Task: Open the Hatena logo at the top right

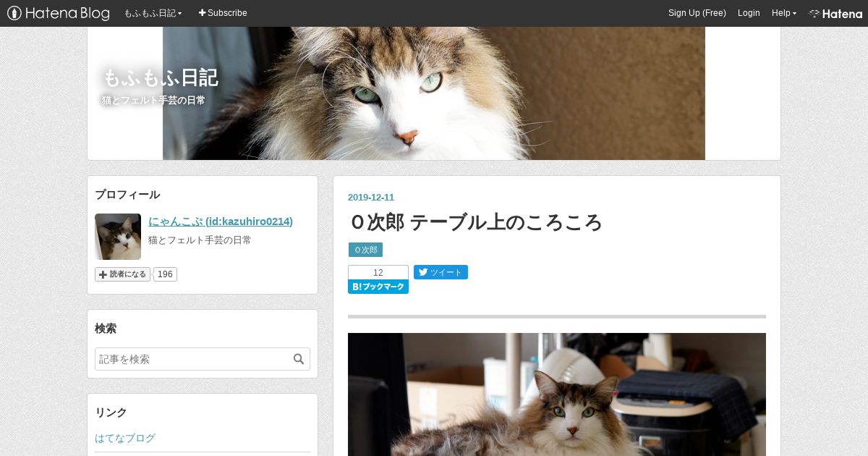Action: 835,13
